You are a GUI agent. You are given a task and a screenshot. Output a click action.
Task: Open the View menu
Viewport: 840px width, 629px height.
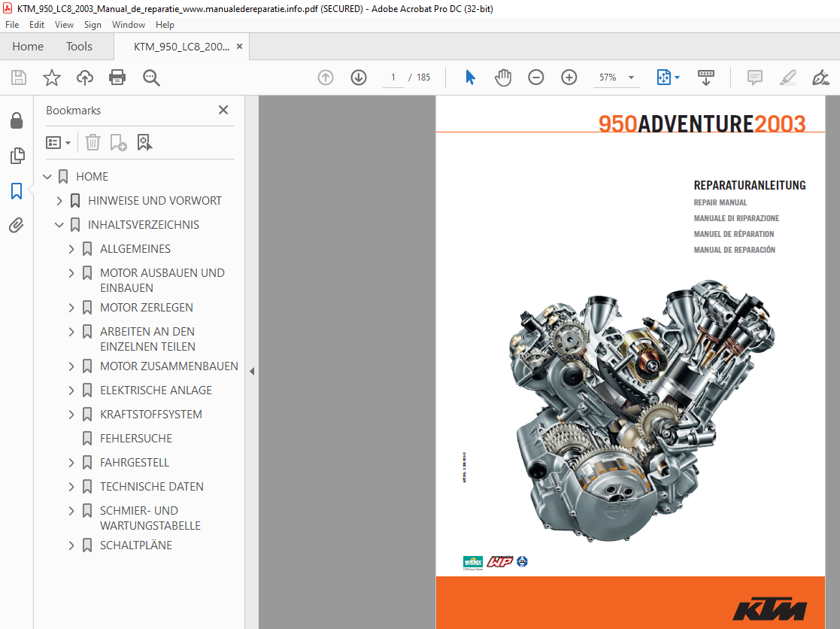click(64, 25)
